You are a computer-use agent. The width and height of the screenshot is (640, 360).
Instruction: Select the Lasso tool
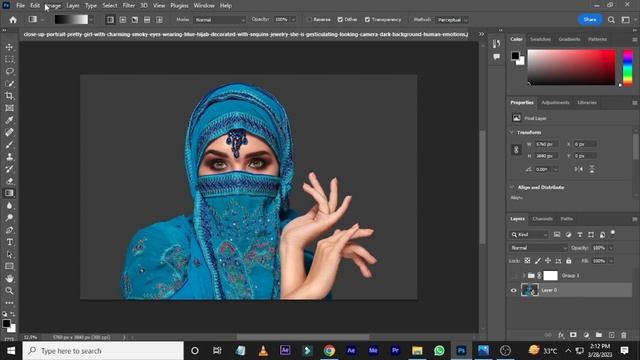click(x=9, y=71)
